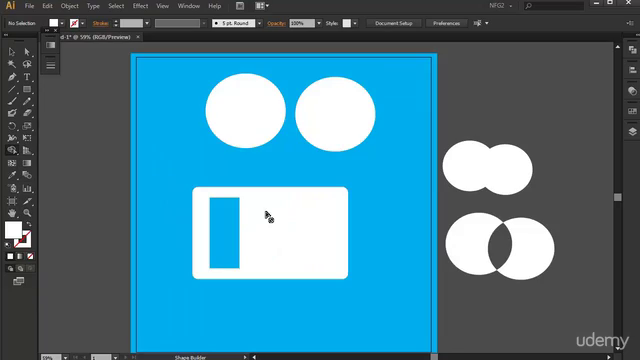Screen dimensions: 640x360
Task: Open the control bar fill swatch
Action: pos(54,23)
